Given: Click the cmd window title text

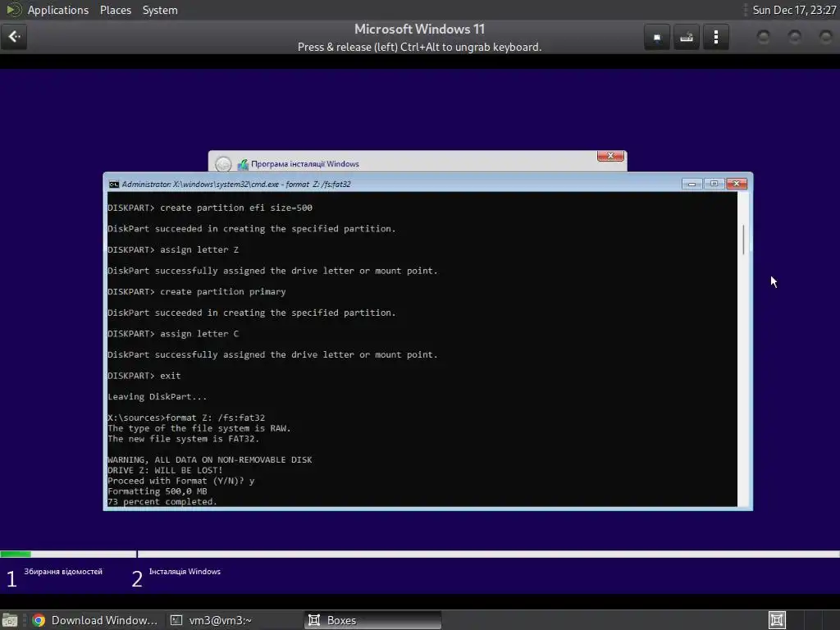Looking at the screenshot, I should point(236,185).
